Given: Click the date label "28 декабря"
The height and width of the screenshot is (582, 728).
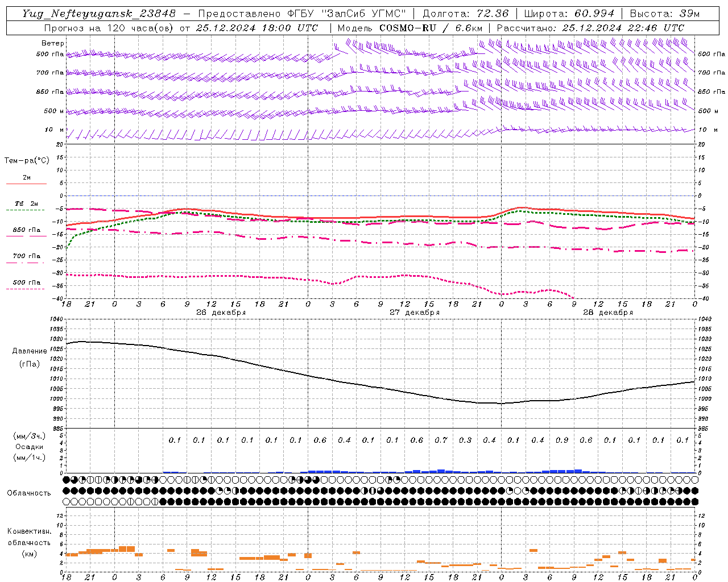Looking at the screenshot, I should [608, 313].
